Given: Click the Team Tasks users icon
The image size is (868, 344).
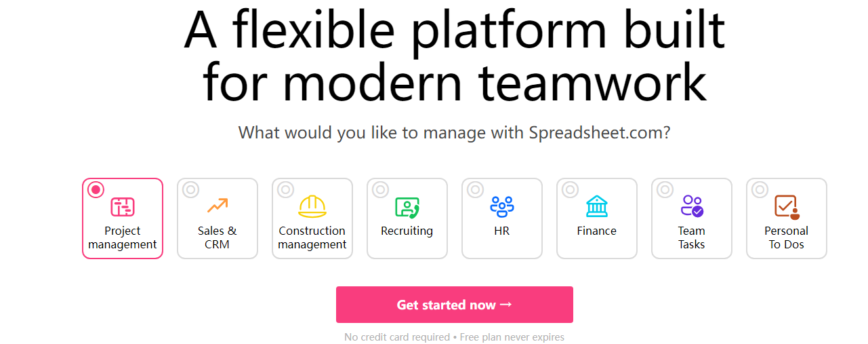Looking at the screenshot, I should click(x=692, y=206).
